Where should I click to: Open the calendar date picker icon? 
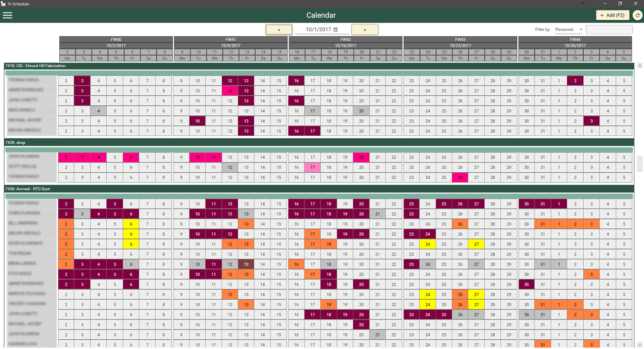click(x=336, y=29)
